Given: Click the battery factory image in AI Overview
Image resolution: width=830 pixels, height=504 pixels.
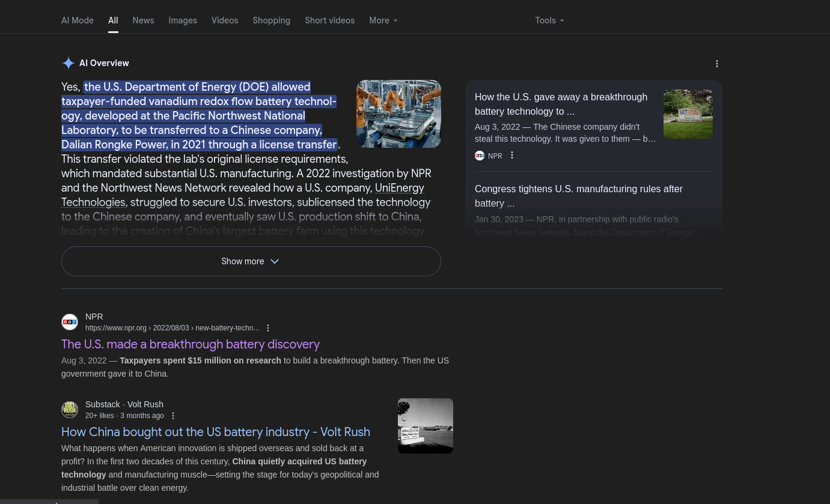Looking at the screenshot, I should [x=398, y=114].
